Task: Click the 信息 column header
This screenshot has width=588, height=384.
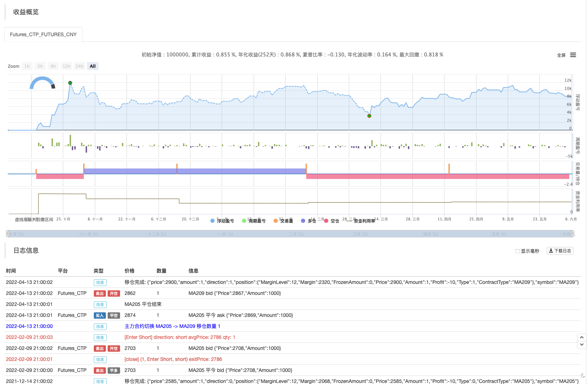Action: pos(193,271)
